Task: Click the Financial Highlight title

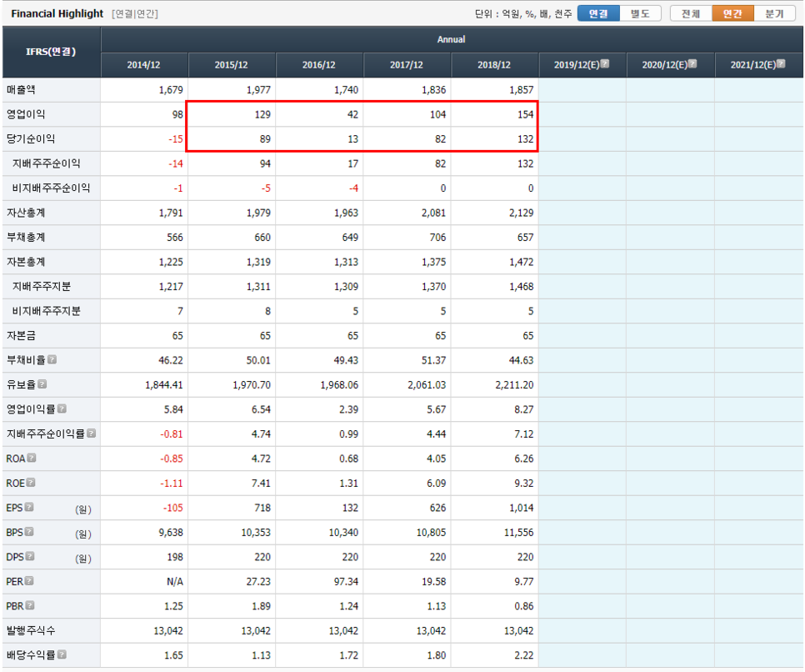Action: tap(57, 13)
